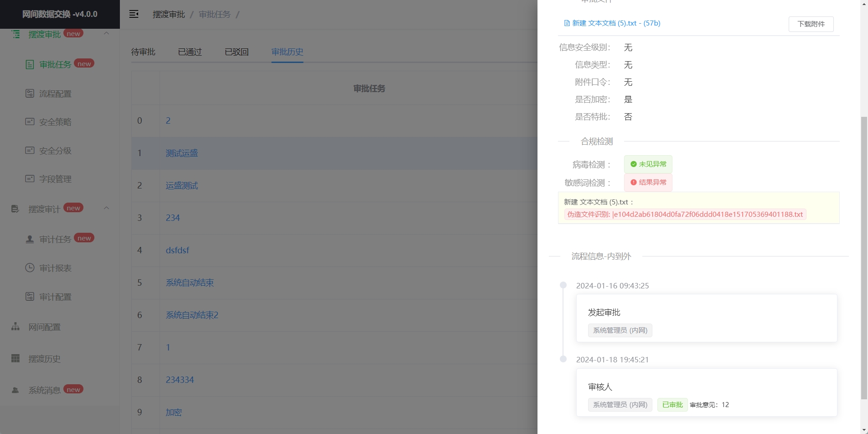Click the sidebar collapse hamburger icon
The image size is (868, 434).
click(134, 14)
